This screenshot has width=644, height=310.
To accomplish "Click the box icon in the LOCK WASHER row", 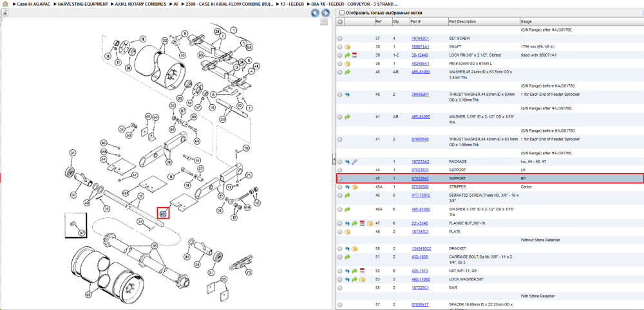I will pos(362,280).
